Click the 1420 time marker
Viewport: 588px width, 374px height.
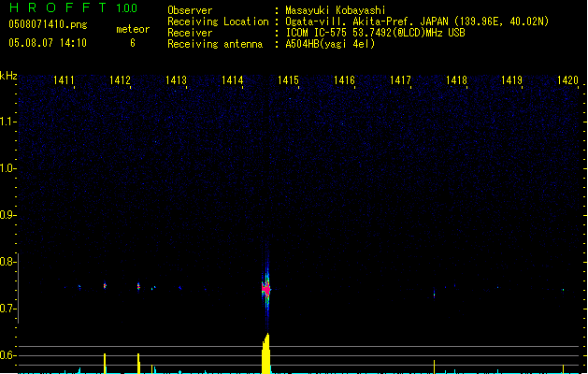(568, 81)
